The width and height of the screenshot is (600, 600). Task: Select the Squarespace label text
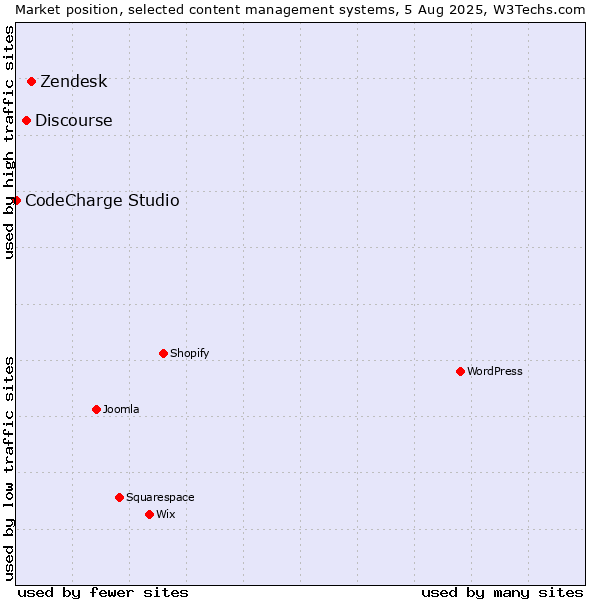[160, 497]
